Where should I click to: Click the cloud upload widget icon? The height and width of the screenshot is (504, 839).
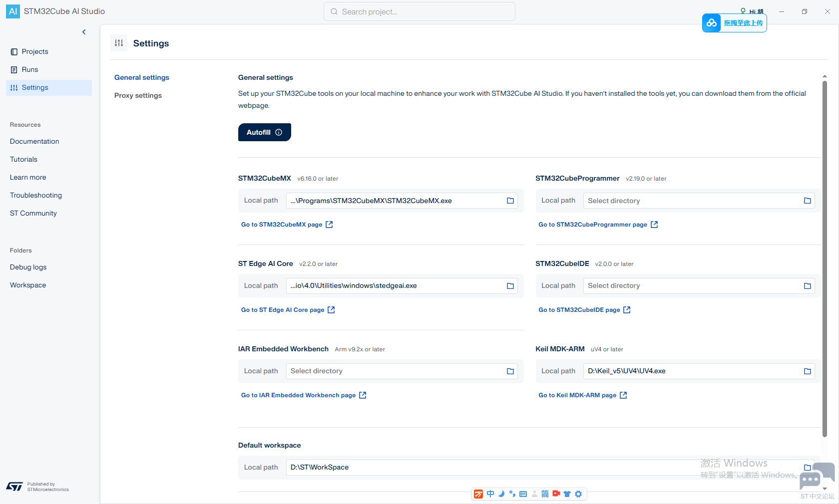[x=712, y=23]
